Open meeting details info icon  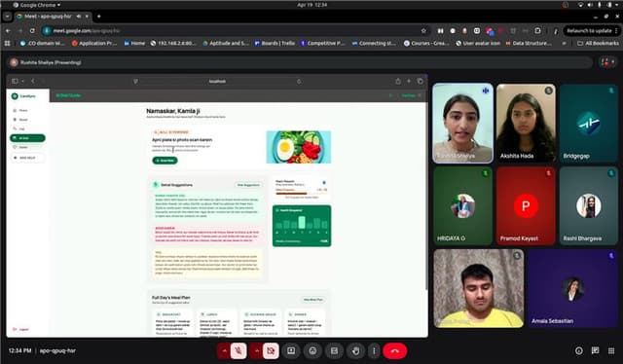579,351
